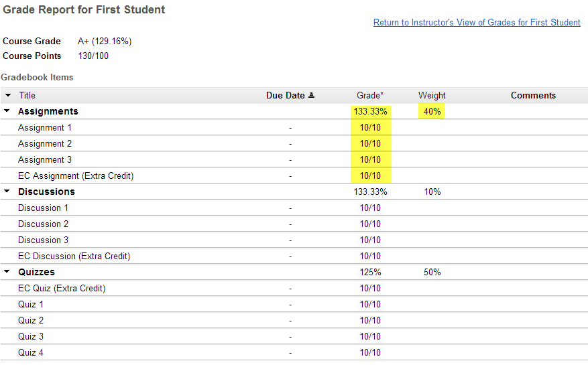
Task: Click the Gradebook Items heading
Action: (x=37, y=77)
